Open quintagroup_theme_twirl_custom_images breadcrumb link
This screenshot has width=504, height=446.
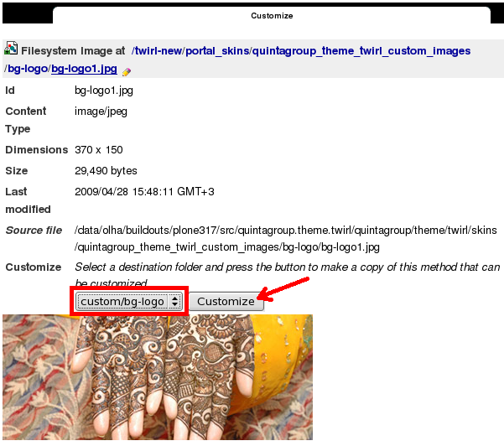pos(361,51)
